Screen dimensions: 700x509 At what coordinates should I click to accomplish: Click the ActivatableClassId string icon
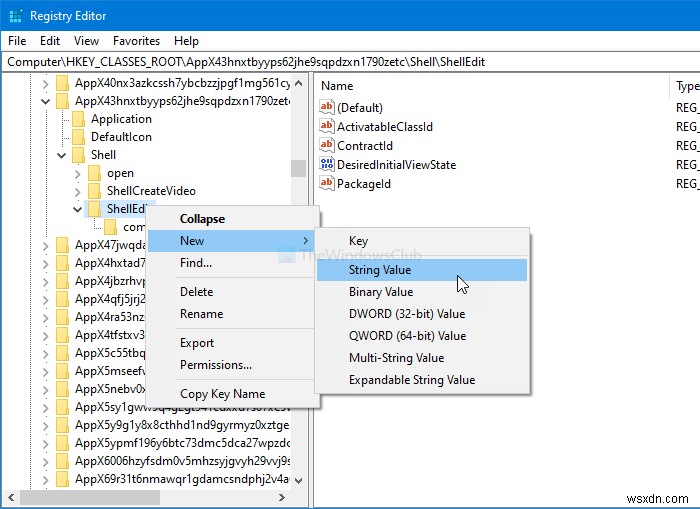pos(327,126)
